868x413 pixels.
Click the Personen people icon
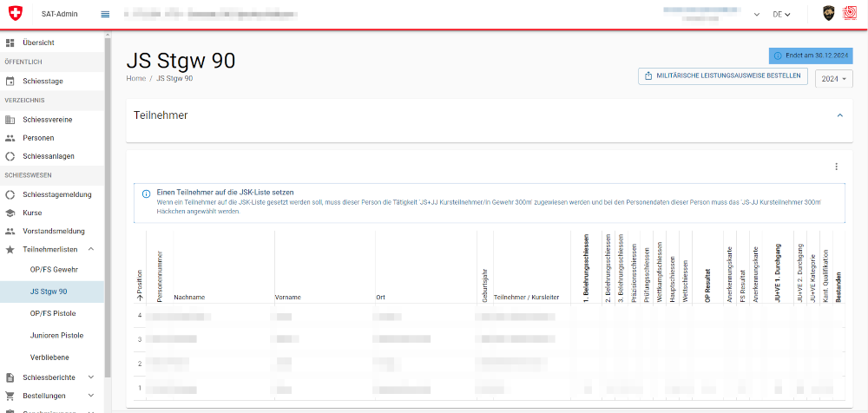(x=10, y=138)
